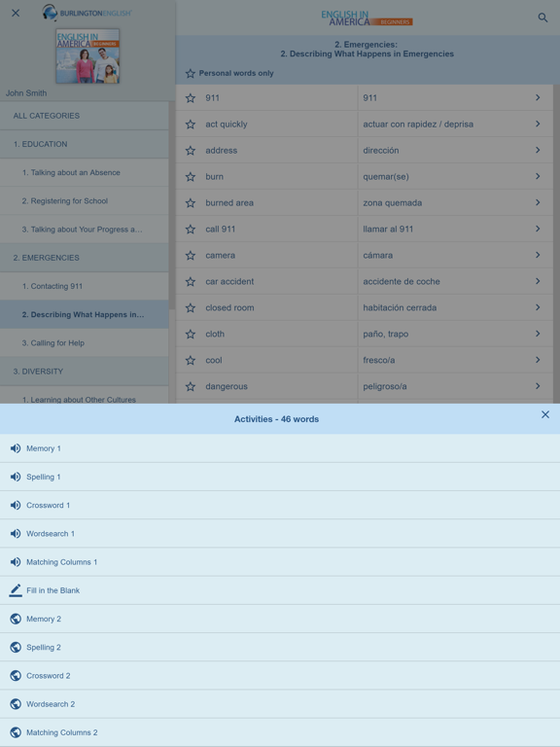Expand details chevron for 911 row
This screenshot has height=747, width=560.
coord(538,97)
